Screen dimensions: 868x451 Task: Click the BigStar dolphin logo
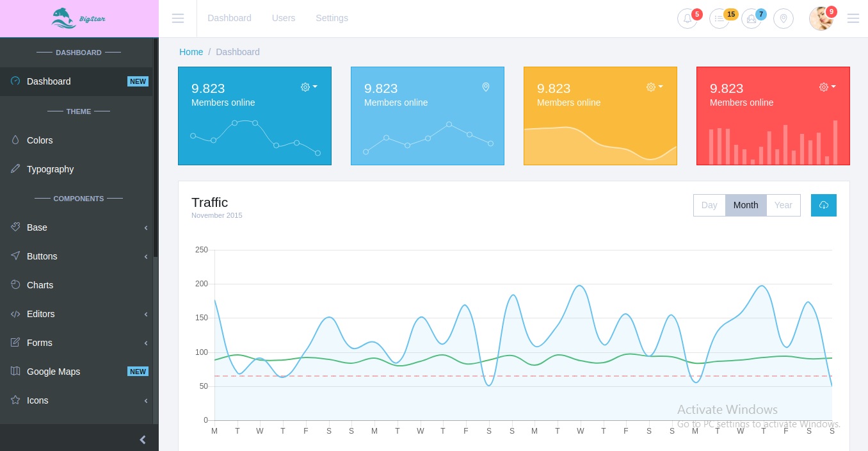pos(78,19)
